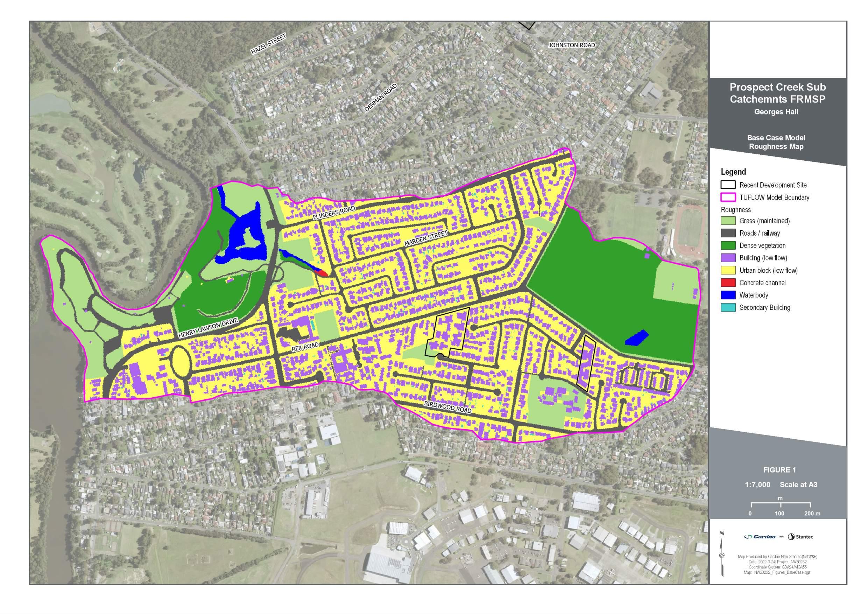
Task: Click the FLINDERS ROAD map label
Action: [334, 213]
